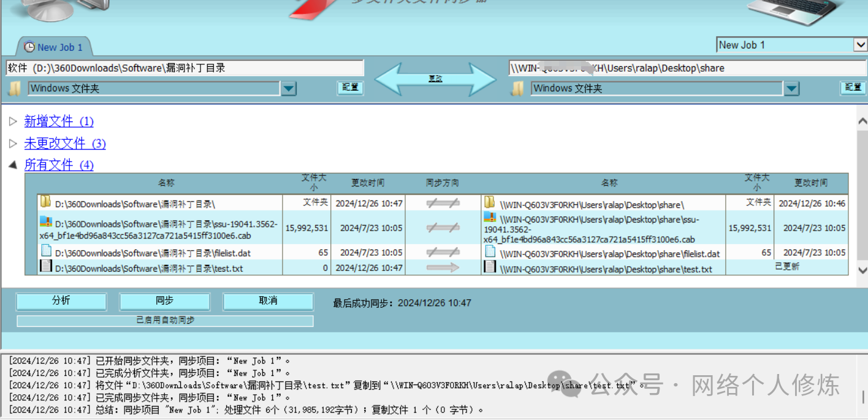
Task: Click the large double-headed 更改 direction arrow
Action: (435, 79)
